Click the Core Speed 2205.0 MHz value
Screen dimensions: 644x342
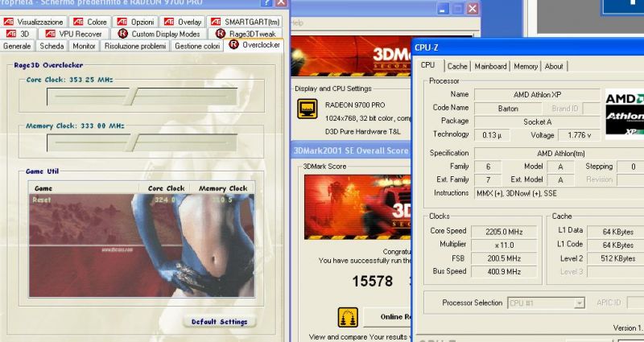point(504,232)
